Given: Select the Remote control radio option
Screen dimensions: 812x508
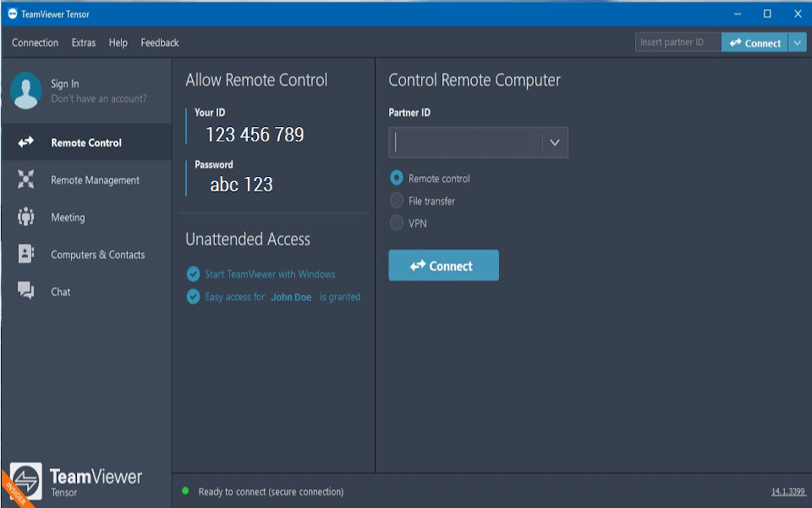Looking at the screenshot, I should [x=397, y=179].
